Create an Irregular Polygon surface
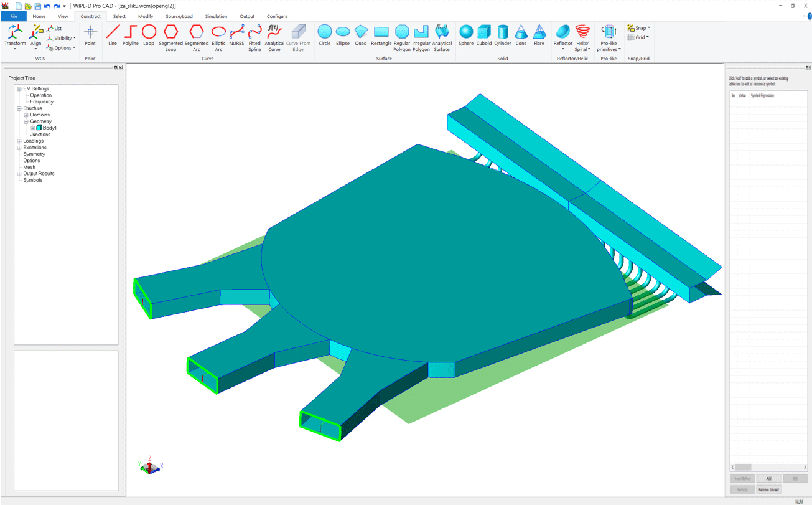 421,37
